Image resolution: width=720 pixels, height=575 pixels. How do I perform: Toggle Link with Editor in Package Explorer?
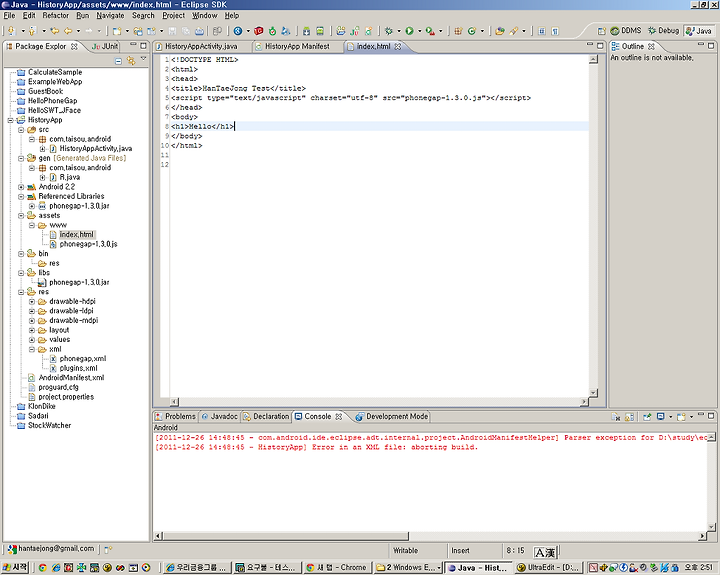click(131, 61)
